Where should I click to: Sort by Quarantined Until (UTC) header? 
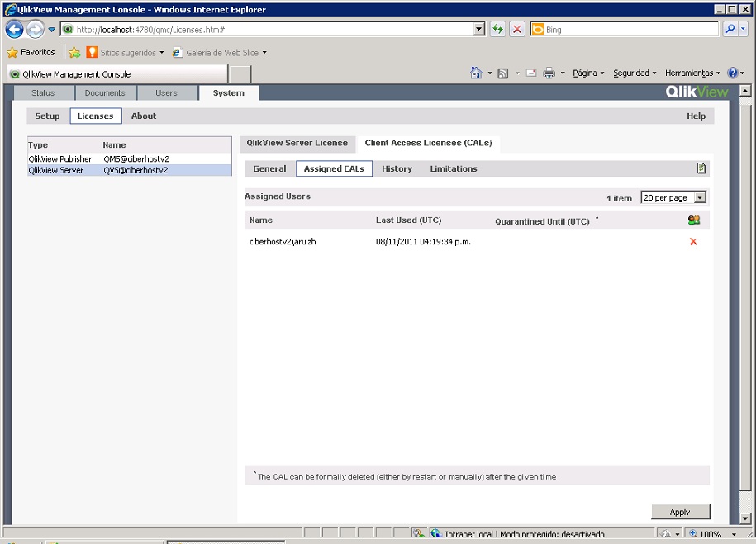pos(542,222)
